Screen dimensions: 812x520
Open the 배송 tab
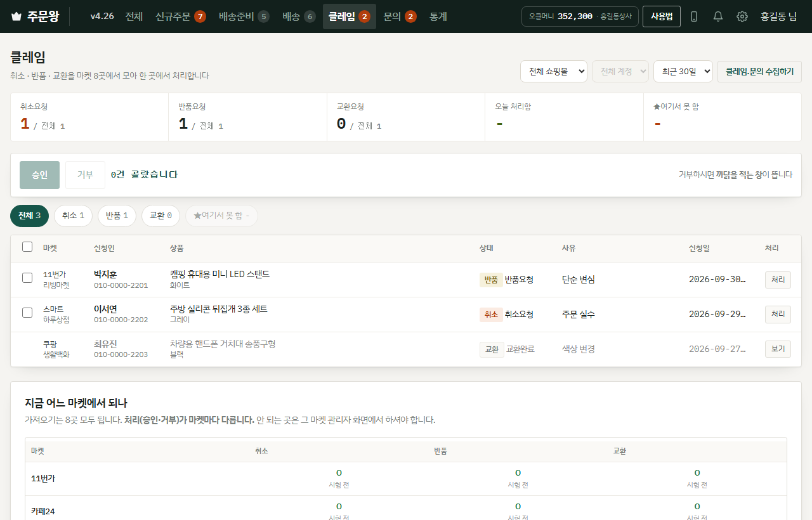click(299, 16)
